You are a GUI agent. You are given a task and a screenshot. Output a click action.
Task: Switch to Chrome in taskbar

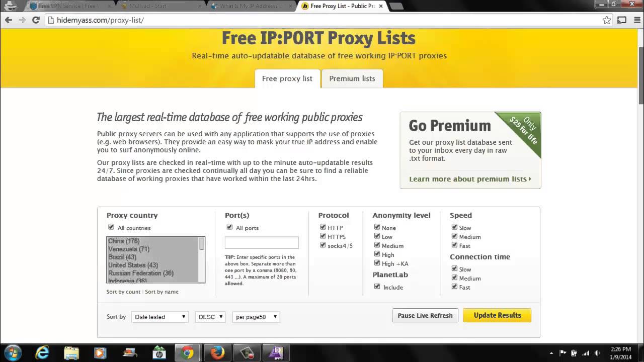188,352
